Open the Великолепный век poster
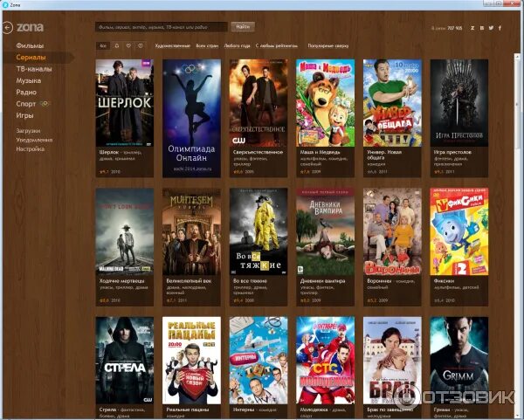This screenshot has width=524, height=420. point(191,231)
